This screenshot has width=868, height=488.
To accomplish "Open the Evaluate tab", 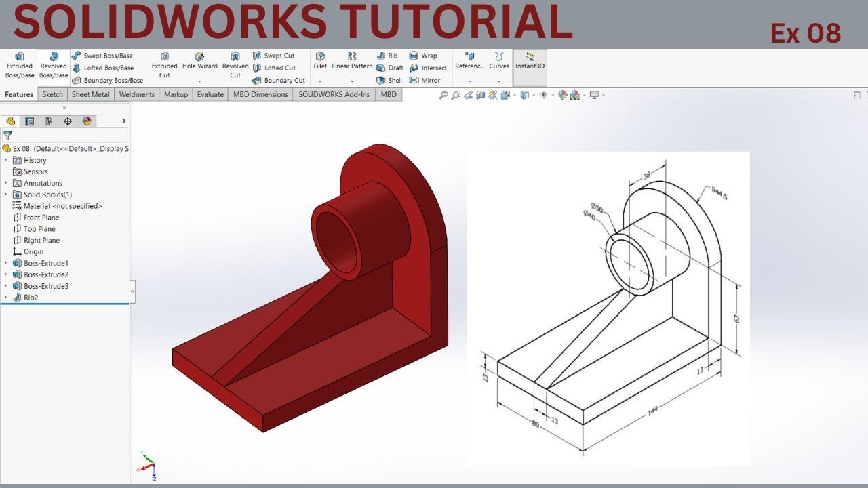I will [x=210, y=94].
